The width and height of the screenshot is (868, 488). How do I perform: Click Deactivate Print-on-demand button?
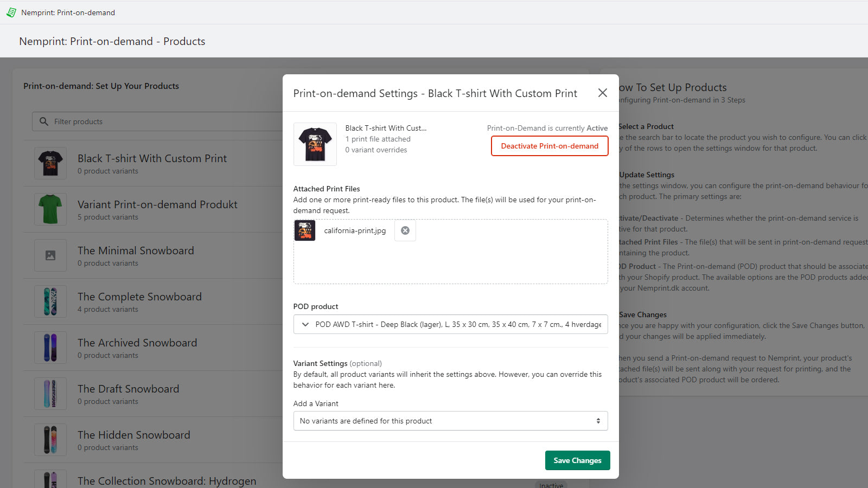pos(550,146)
